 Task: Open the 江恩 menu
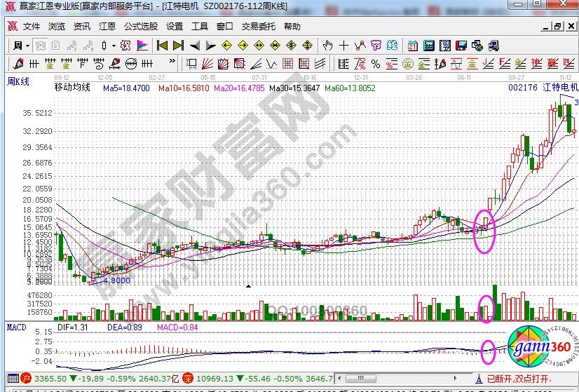tap(107, 27)
